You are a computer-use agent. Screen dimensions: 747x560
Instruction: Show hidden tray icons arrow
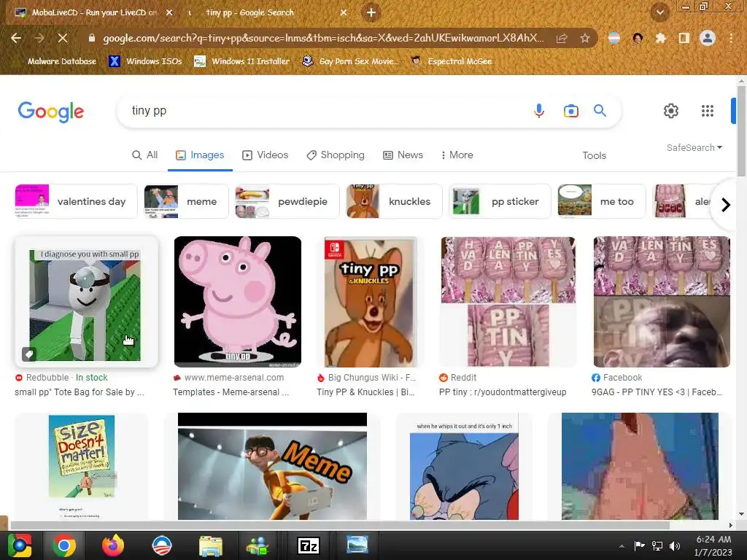point(622,547)
